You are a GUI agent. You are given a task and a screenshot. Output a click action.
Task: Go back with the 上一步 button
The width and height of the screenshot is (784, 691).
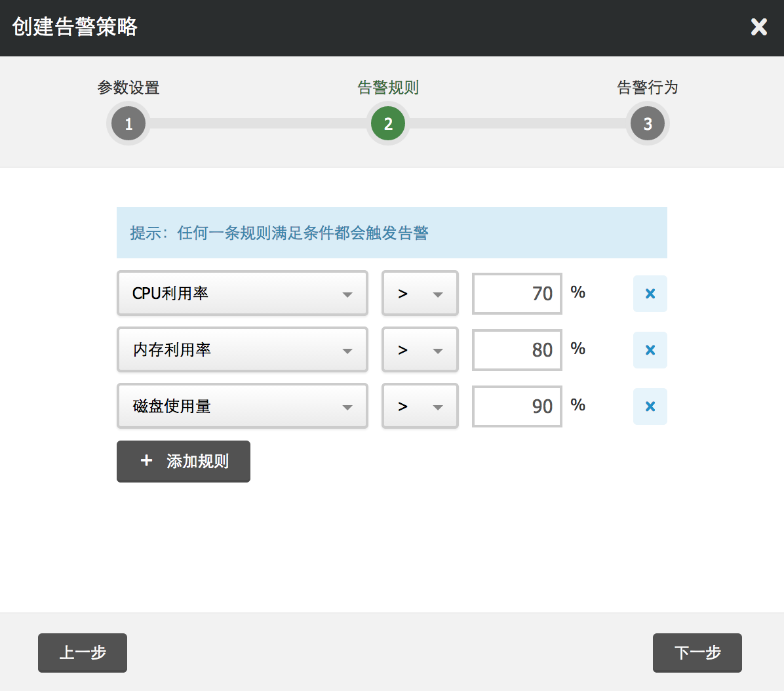(x=83, y=653)
